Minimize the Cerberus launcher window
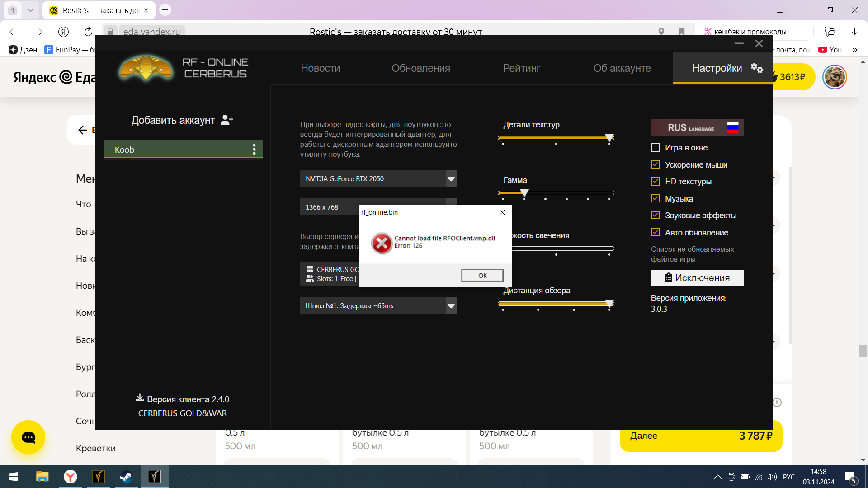This screenshot has width=868, height=488. [739, 43]
